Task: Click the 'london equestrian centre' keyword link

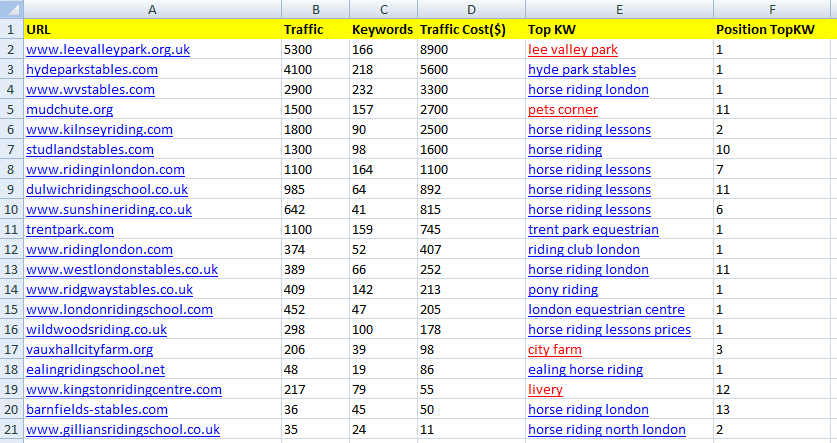Action: coord(606,310)
